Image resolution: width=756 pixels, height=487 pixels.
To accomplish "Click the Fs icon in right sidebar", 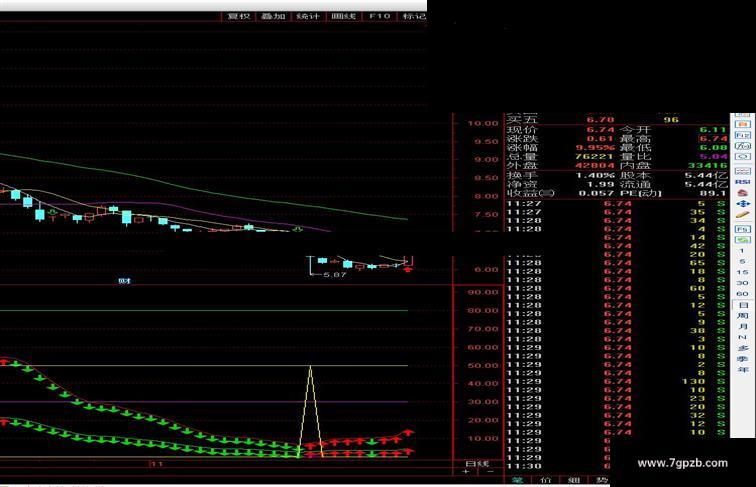I will tap(742, 229).
